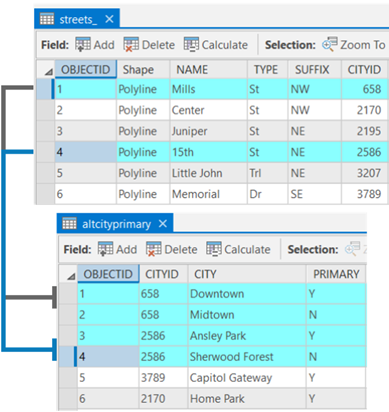Switch to the altcityprimary tab
Viewport: 389px width, 412px height.
116,224
